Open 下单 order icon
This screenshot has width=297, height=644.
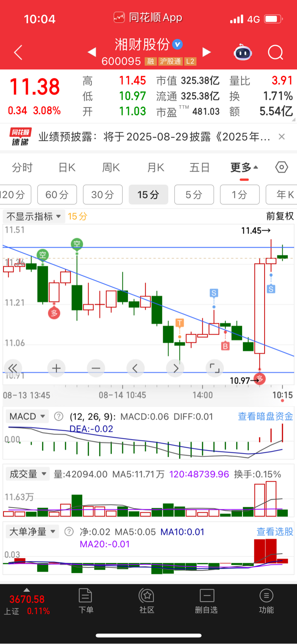(x=85, y=601)
